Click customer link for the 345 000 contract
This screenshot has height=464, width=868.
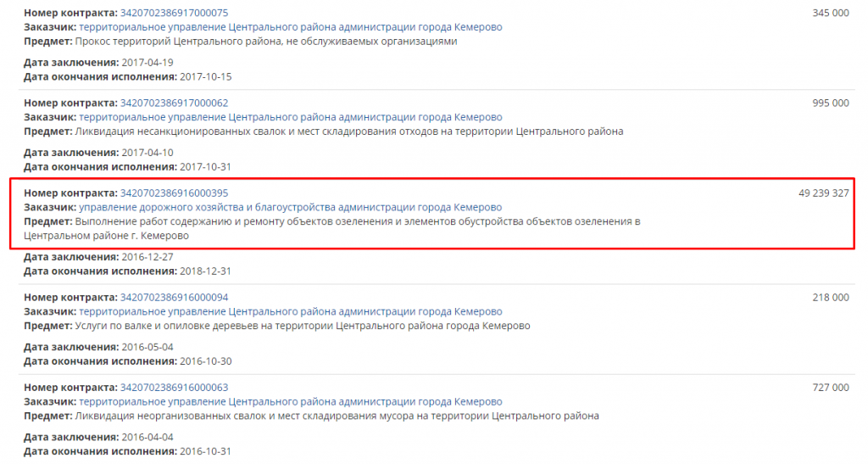[290, 27]
